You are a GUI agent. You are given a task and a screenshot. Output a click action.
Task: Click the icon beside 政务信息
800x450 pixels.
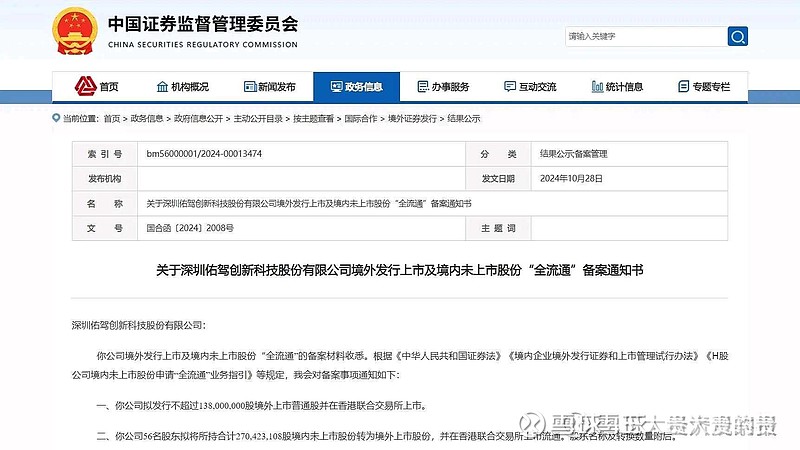click(336, 87)
